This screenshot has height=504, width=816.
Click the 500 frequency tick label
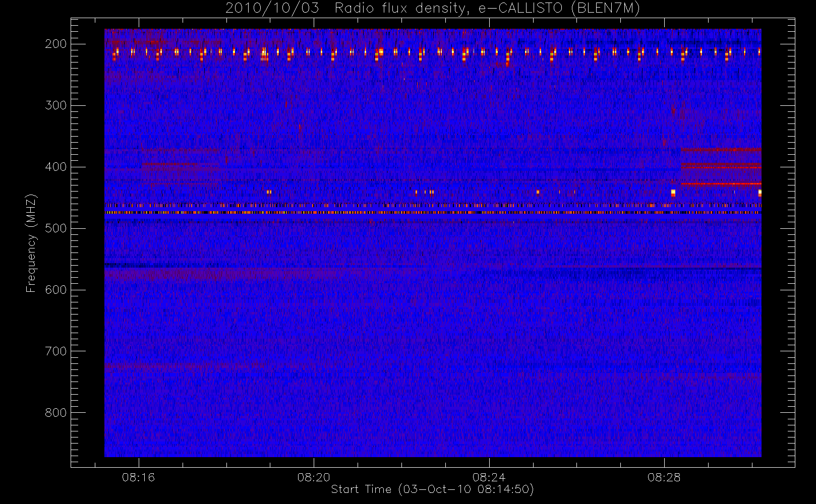coord(56,228)
